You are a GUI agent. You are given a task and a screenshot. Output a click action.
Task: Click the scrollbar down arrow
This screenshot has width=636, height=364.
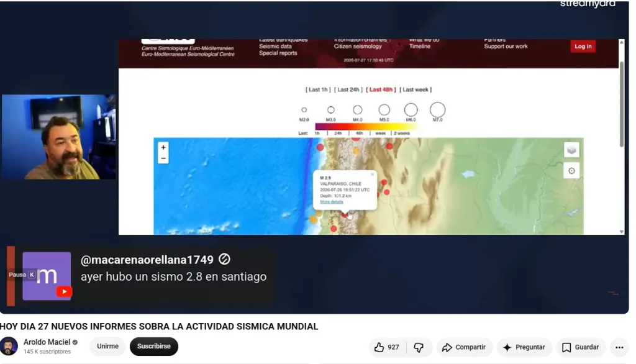621,232
